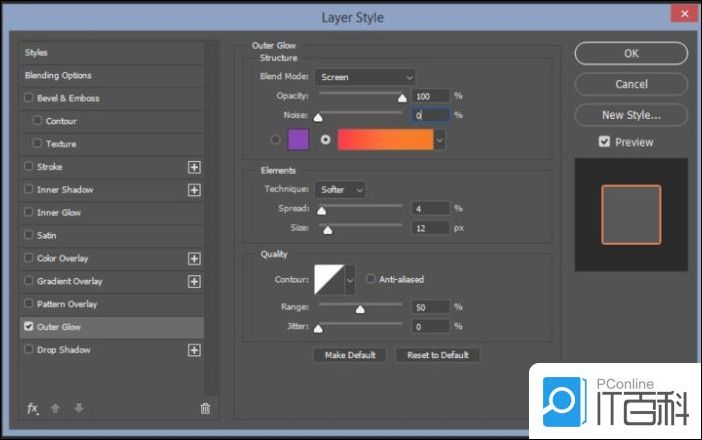Tick the Gradient Overlay checkbox
The image size is (702, 440).
pyautogui.click(x=29, y=280)
